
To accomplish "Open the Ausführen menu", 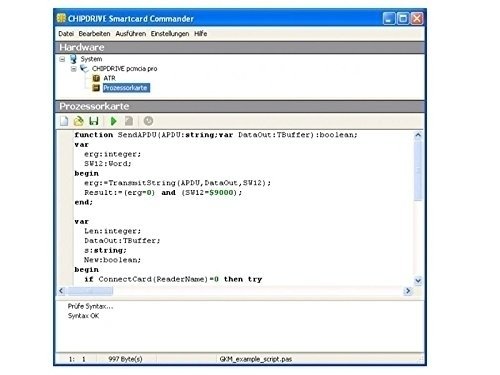I will pos(131,34).
